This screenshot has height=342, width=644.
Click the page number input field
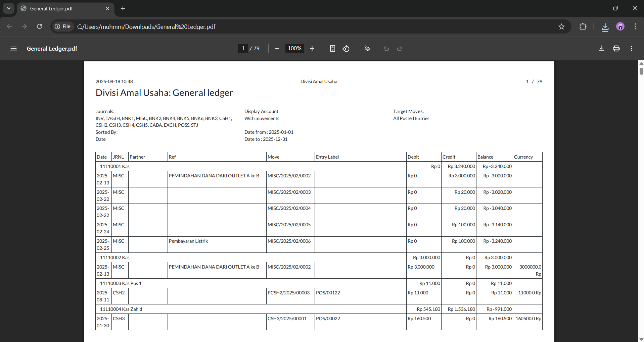click(x=243, y=49)
